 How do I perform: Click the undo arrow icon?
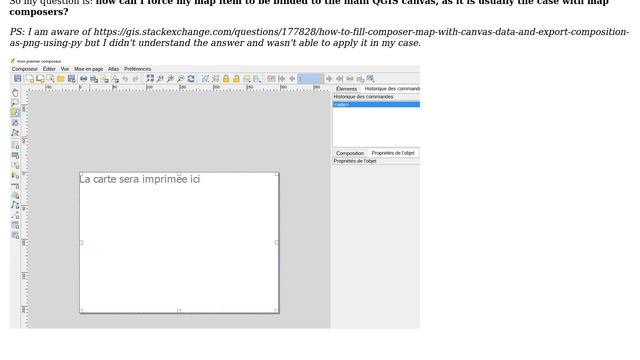pos(125,79)
